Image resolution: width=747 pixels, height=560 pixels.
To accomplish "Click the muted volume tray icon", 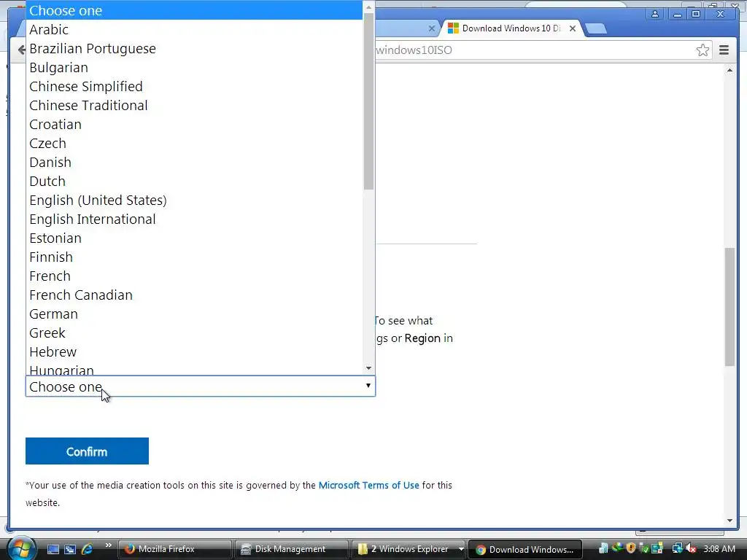I will [x=691, y=548].
